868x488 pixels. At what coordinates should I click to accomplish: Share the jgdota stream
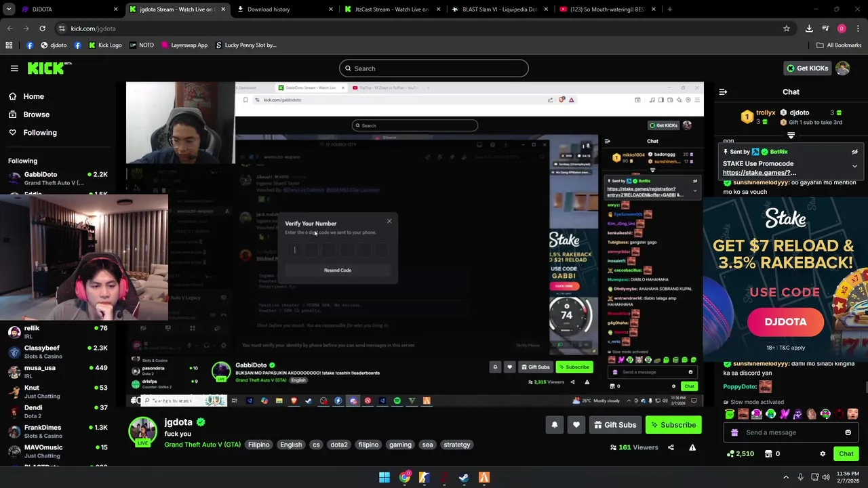coord(671,447)
